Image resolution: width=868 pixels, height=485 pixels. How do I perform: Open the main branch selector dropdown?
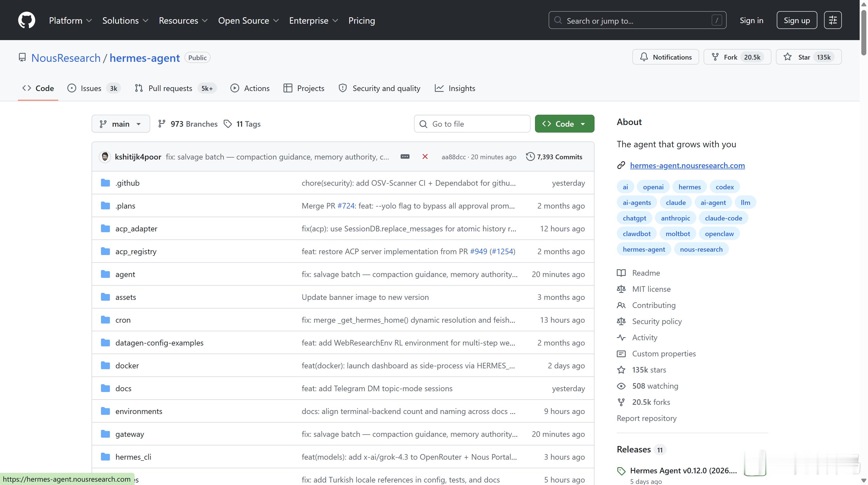point(121,124)
